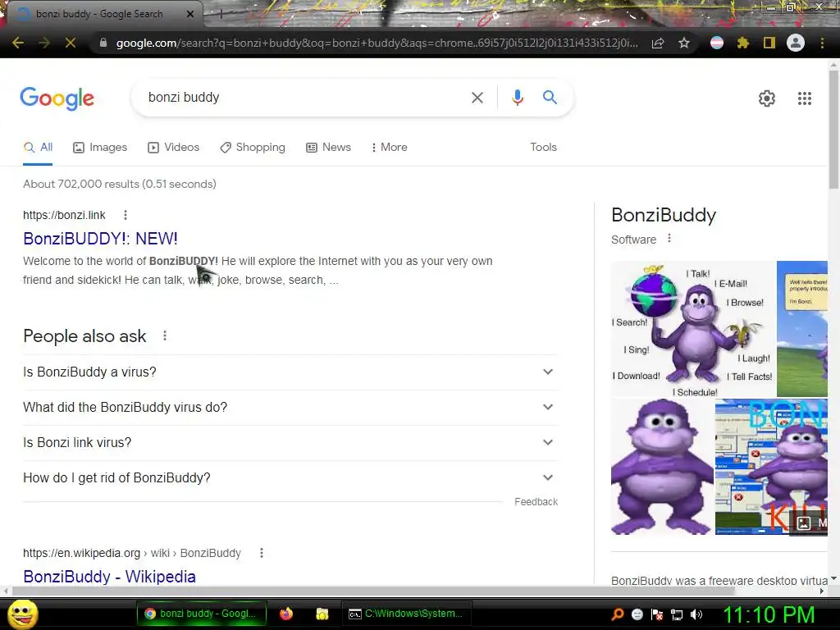Switch to the Videos tab
Image resolution: width=840 pixels, height=630 pixels.
click(x=174, y=148)
